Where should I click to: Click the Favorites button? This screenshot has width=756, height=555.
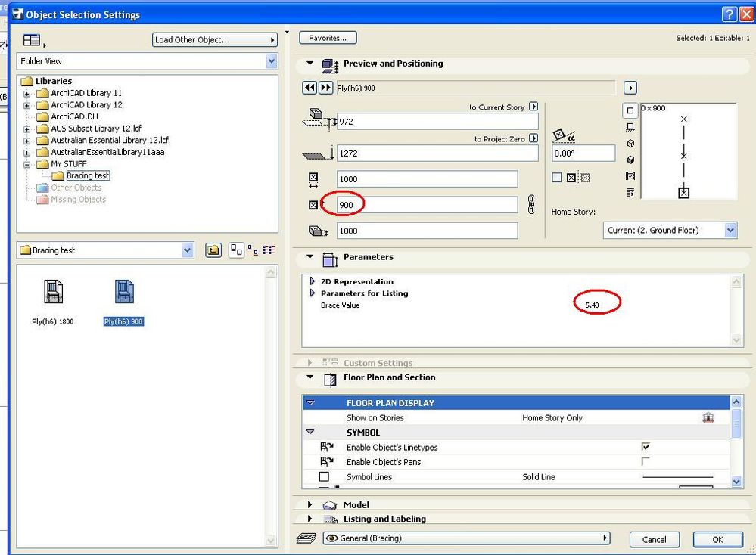pos(328,38)
